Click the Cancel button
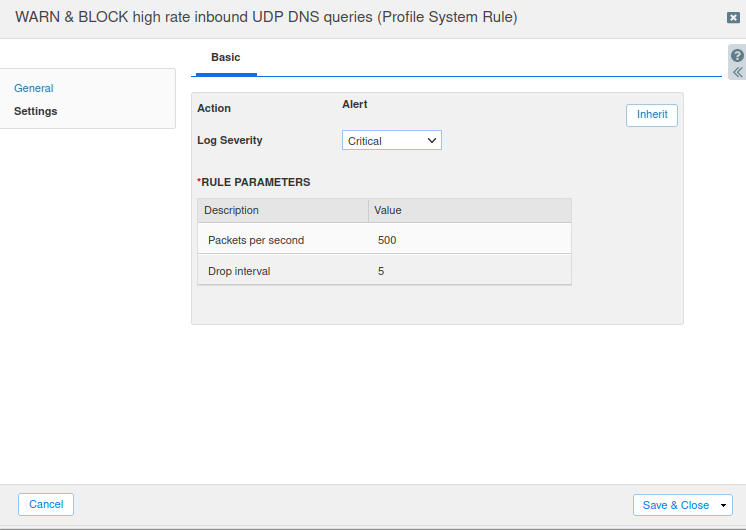746x530 pixels. point(46,504)
